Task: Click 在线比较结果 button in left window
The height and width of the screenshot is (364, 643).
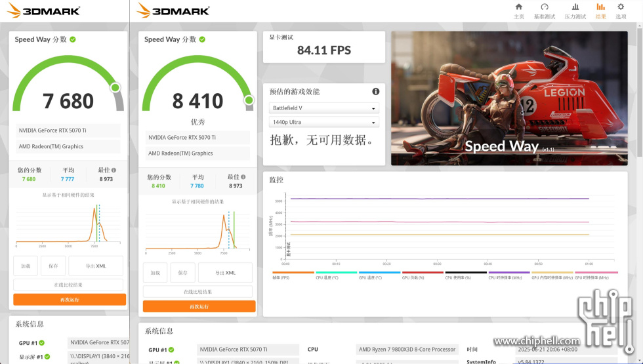Action: (x=68, y=285)
